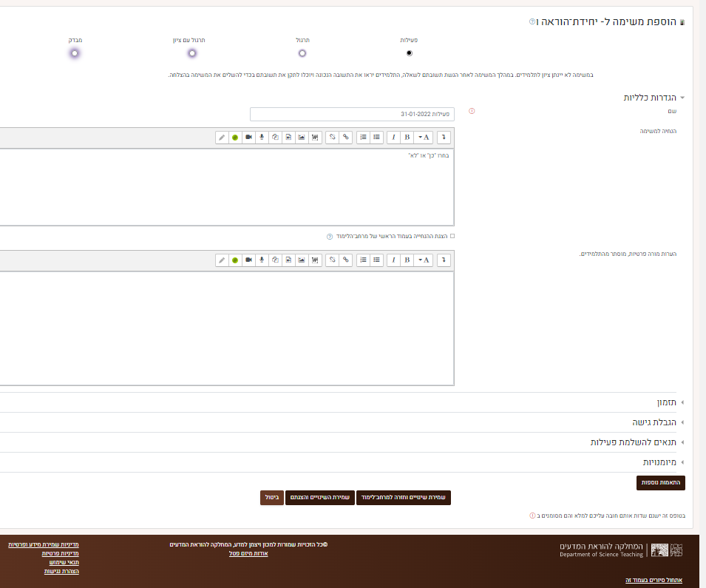Click the microphone record audio icon in instruction editor
Viewport: 706px width, 588px height.
coord(262,137)
